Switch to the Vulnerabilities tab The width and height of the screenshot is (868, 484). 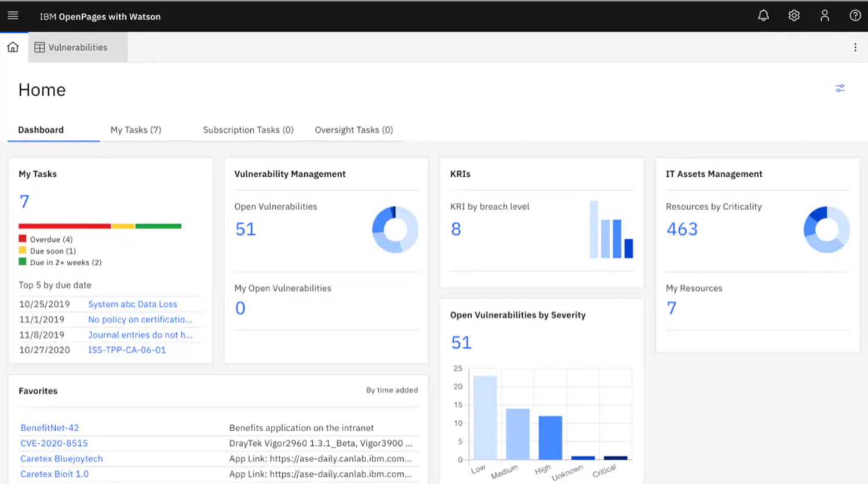[x=71, y=48]
